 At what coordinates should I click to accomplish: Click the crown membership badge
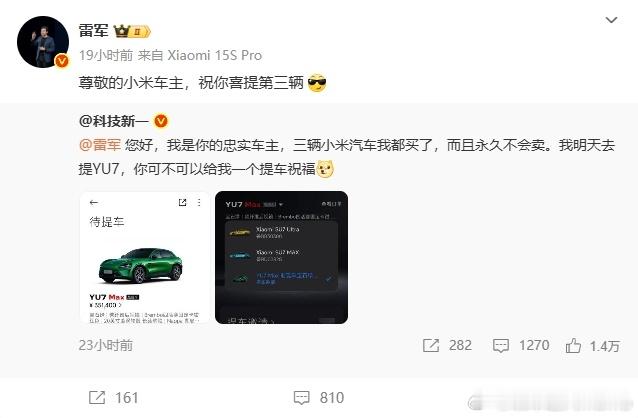coord(132,31)
